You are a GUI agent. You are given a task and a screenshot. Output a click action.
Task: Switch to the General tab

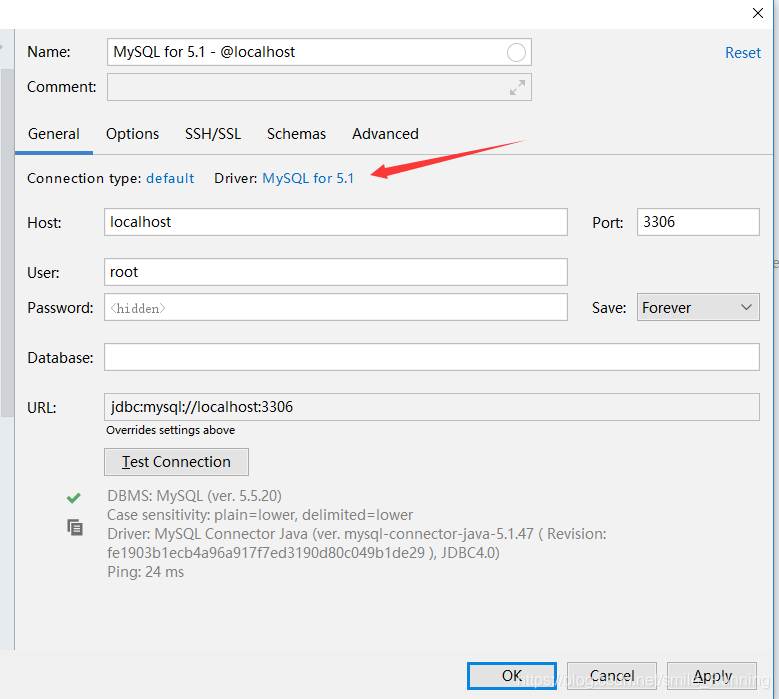54,134
